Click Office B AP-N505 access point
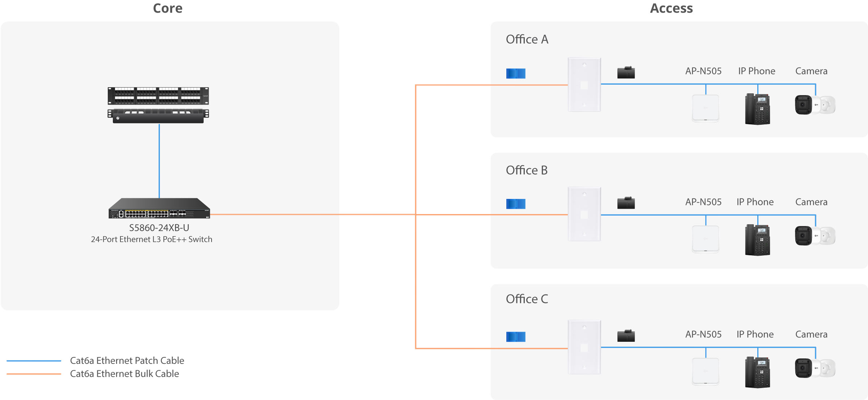 706,239
